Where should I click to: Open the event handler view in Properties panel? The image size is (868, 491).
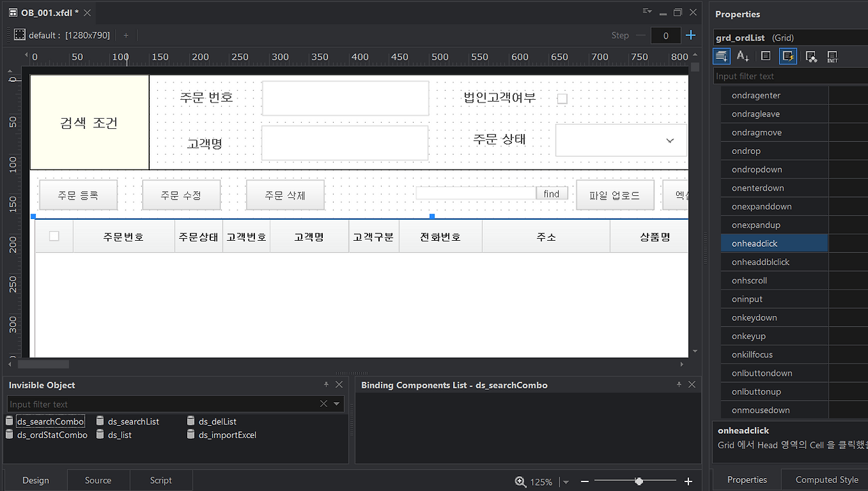click(x=788, y=56)
